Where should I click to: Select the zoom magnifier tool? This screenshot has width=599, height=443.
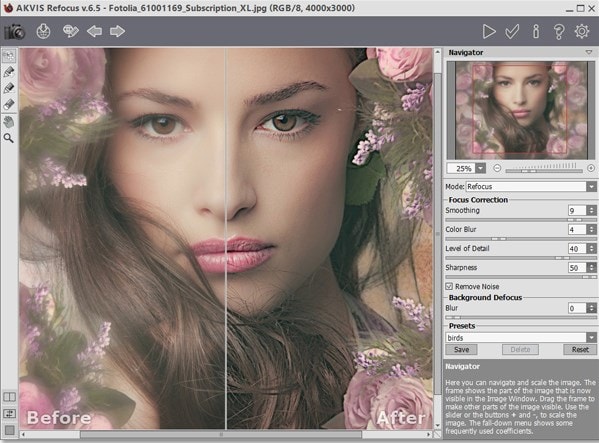coord(9,138)
